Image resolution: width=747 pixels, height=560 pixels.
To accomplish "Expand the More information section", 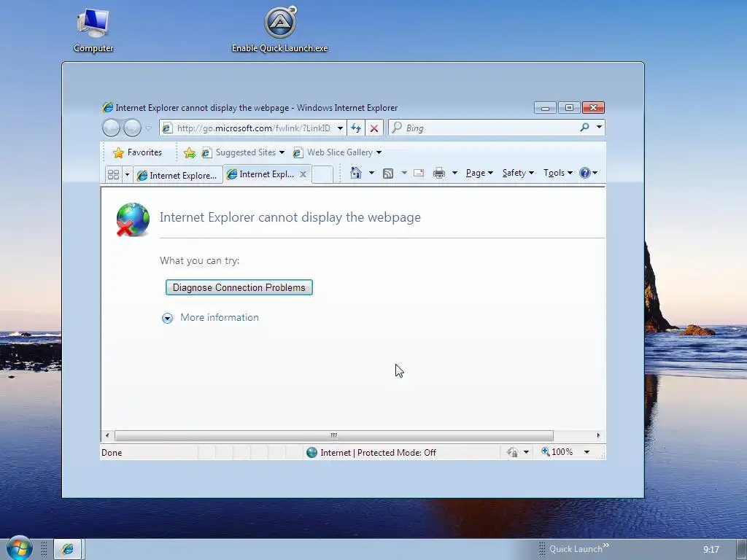I will coord(167,318).
